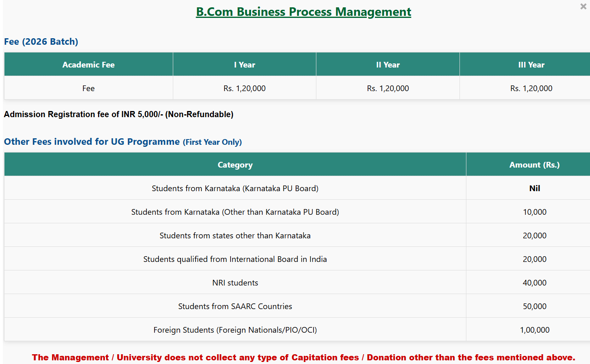This screenshot has height=364, width=590.
Task: Open the B.Com Business Process Management link
Action: 303,12
